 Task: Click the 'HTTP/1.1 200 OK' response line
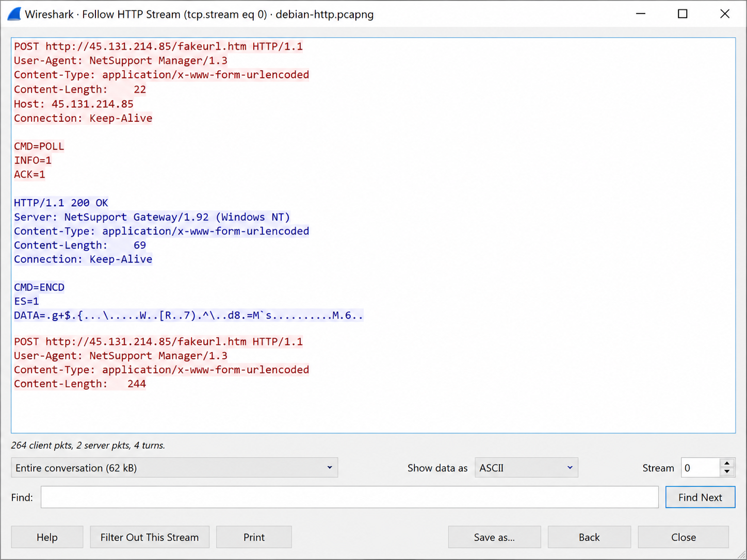61,203
